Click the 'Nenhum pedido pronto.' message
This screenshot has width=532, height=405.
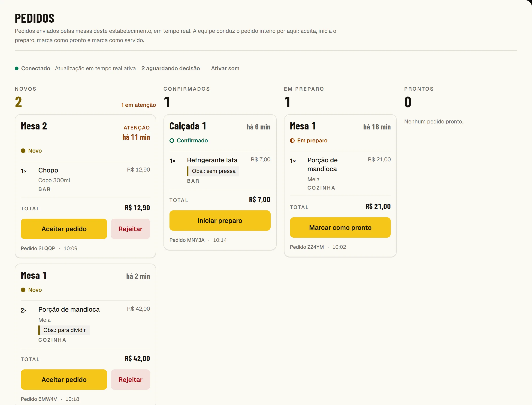click(433, 122)
